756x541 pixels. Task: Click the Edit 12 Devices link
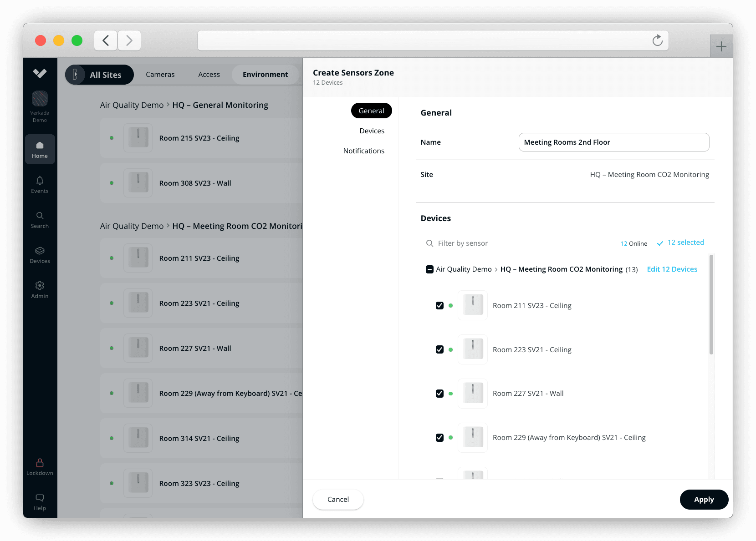click(672, 269)
